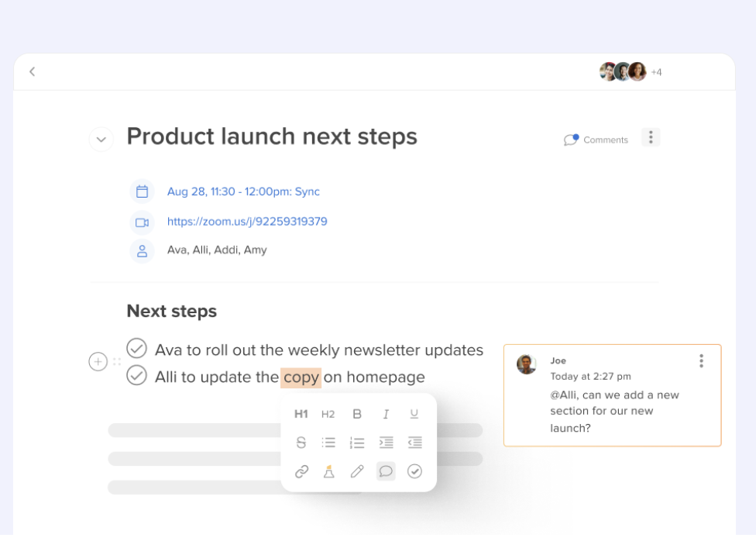
Task: Toggle the checkbox beside Ava's newsletter task
Action: 137,349
